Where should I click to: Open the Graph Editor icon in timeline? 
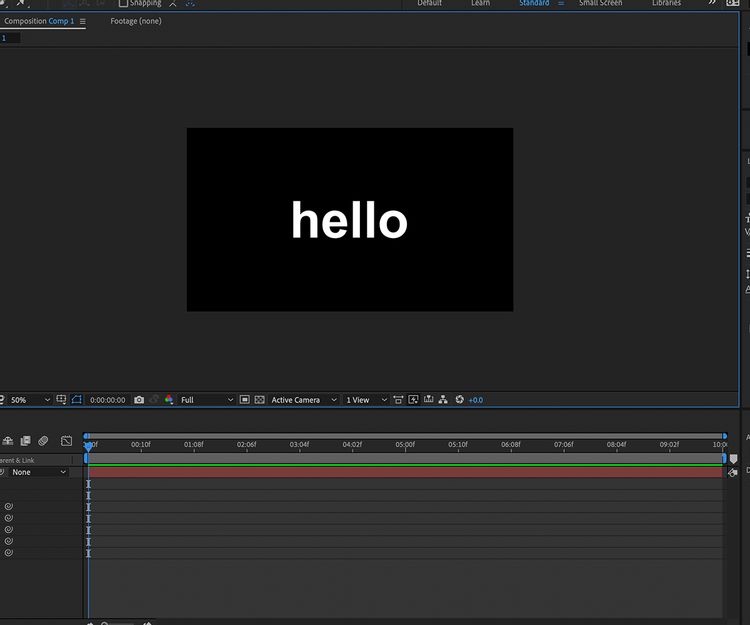point(66,441)
